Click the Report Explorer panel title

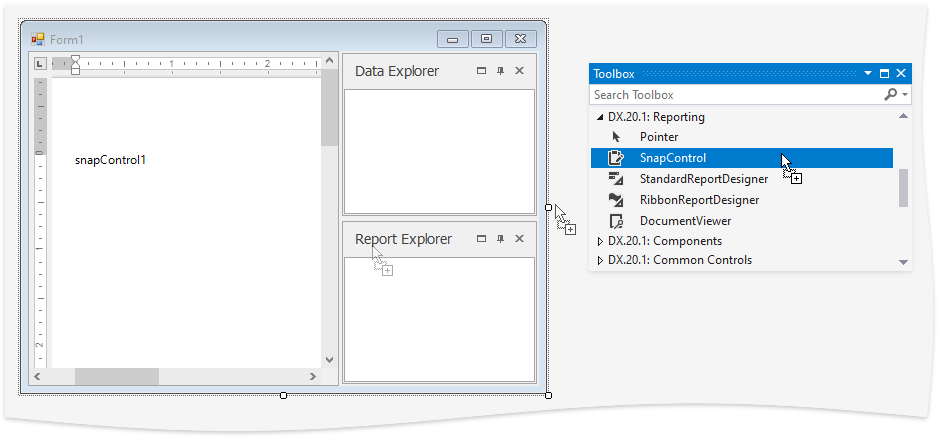(403, 239)
